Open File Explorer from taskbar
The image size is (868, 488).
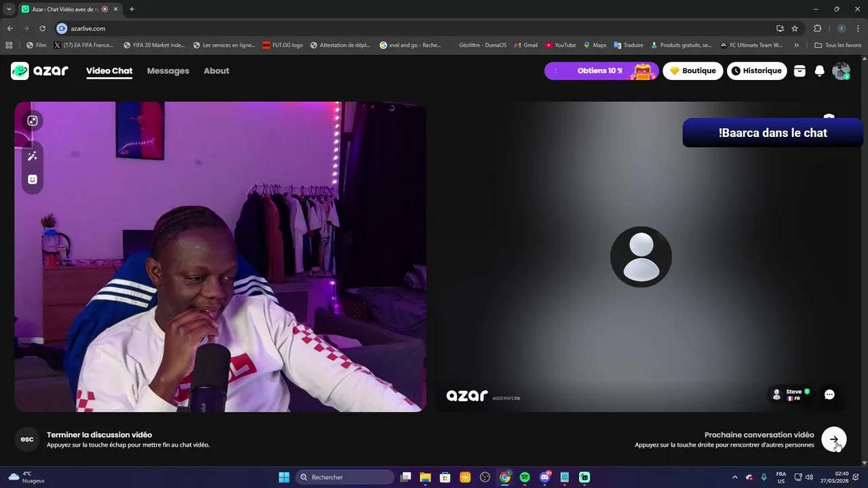pos(425,477)
